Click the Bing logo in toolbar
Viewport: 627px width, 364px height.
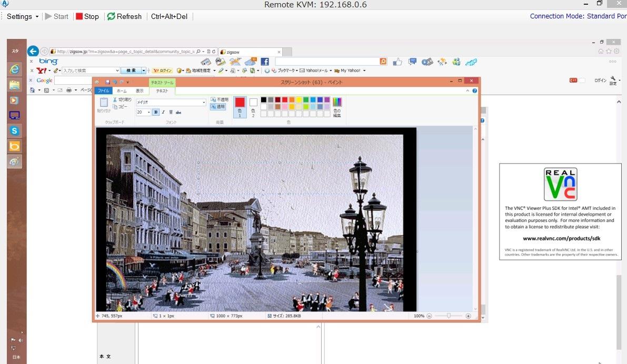coord(48,61)
